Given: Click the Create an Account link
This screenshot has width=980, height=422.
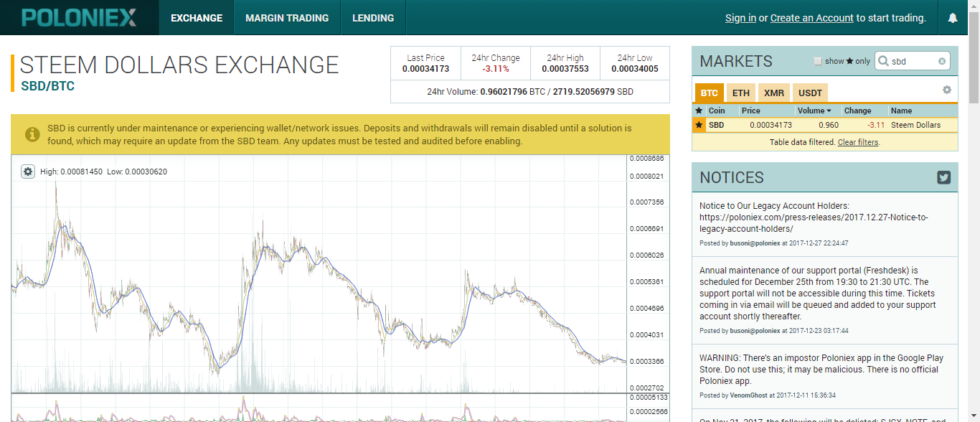Looking at the screenshot, I should click(812, 18).
